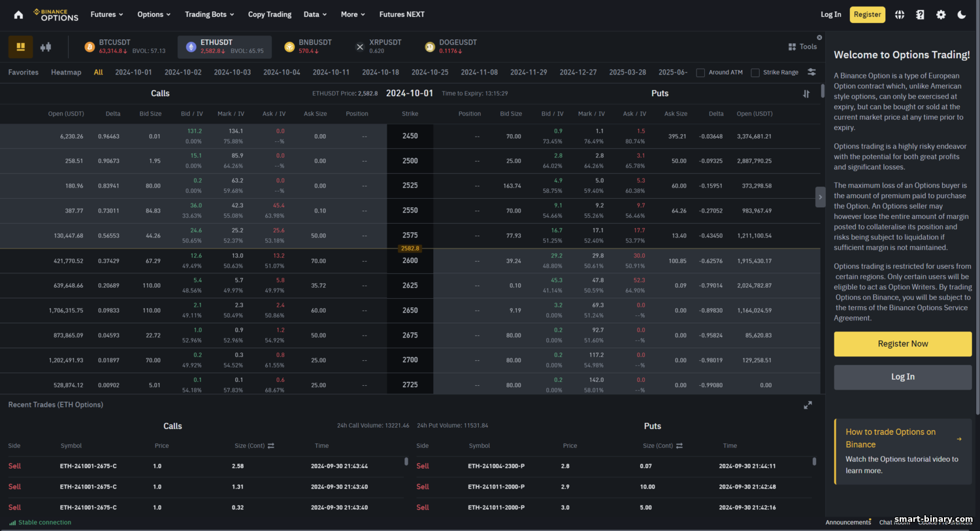The image size is (980, 531).
Task: Collapse the welcome side panel arrow
Action: pyautogui.click(x=821, y=197)
